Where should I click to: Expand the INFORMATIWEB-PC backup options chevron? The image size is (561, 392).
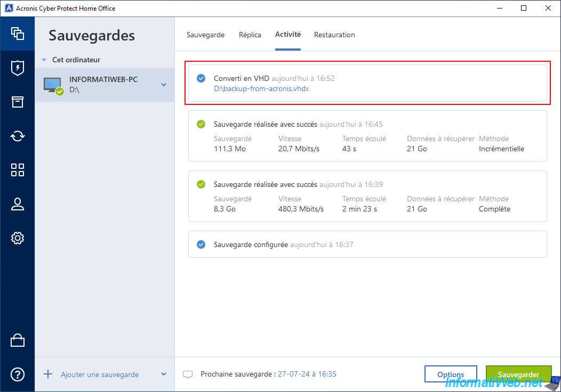(164, 85)
